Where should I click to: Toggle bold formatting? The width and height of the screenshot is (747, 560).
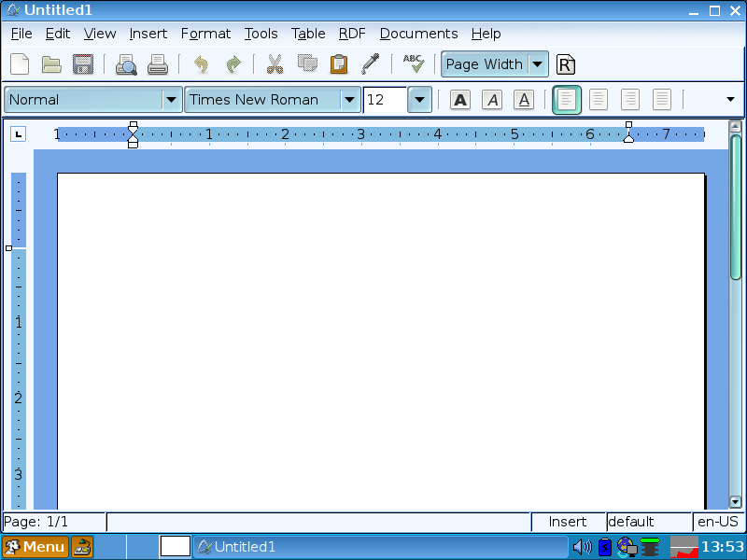(460, 100)
